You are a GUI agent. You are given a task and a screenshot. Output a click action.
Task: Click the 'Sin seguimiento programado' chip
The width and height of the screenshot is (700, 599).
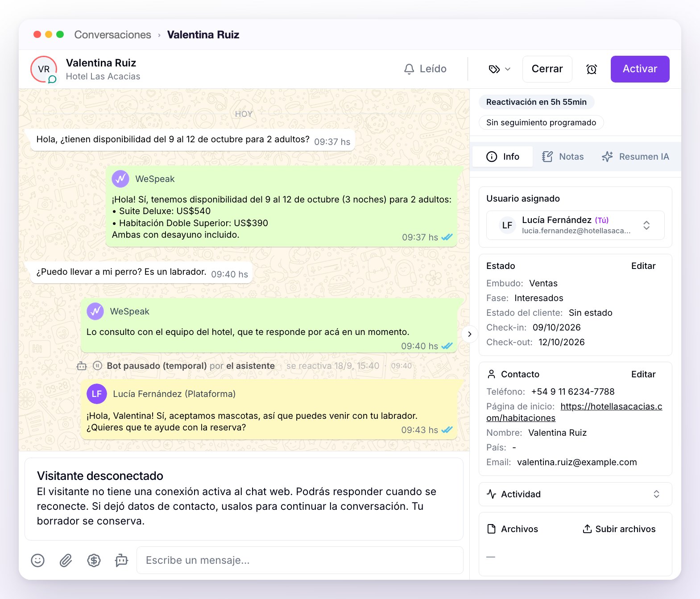541,123
